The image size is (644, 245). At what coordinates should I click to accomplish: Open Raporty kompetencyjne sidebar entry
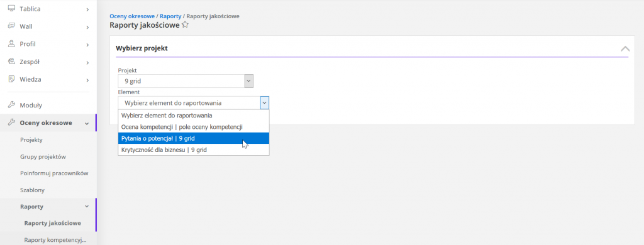click(55, 240)
